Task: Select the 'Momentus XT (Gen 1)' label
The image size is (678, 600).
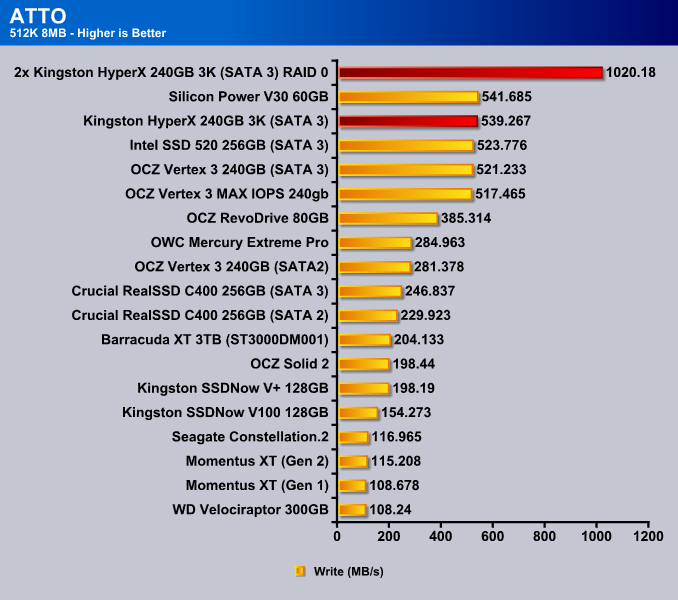Action: 257,485
